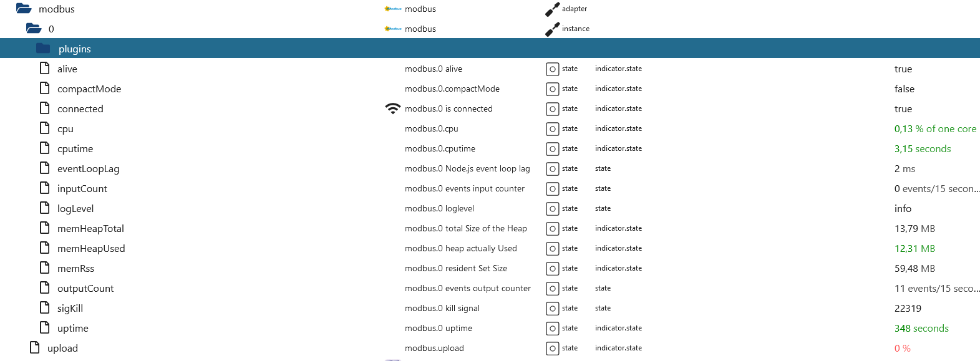Click the uptime value 348 seconds
Screen dimensions: 980x361
[921, 329]
